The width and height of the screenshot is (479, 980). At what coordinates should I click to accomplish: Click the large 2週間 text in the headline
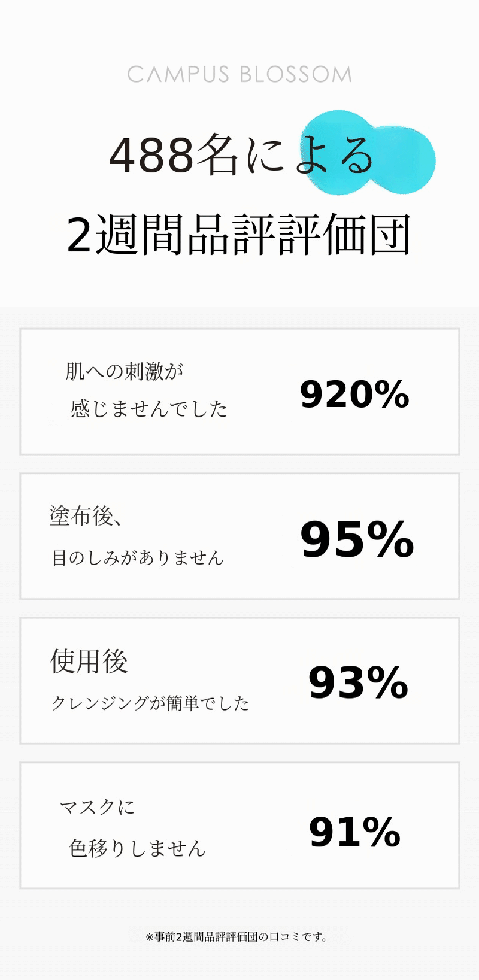[125, 235]
